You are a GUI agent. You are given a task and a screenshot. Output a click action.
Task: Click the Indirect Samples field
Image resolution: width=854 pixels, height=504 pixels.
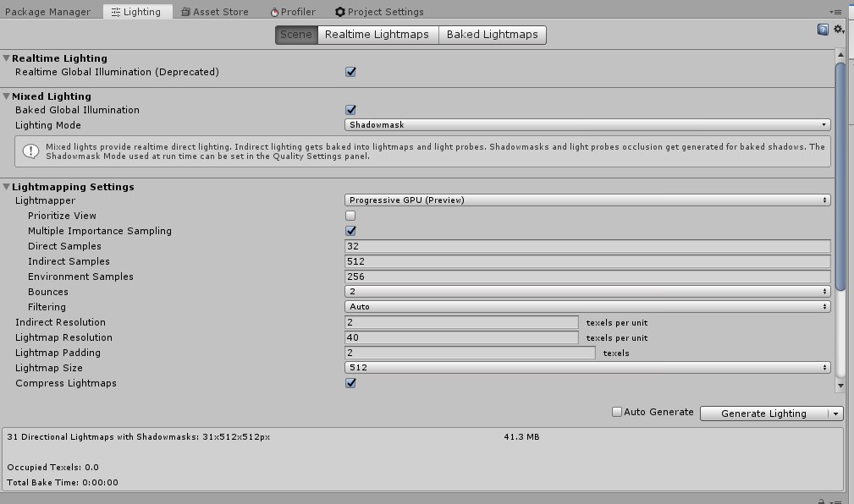[587, 261]
